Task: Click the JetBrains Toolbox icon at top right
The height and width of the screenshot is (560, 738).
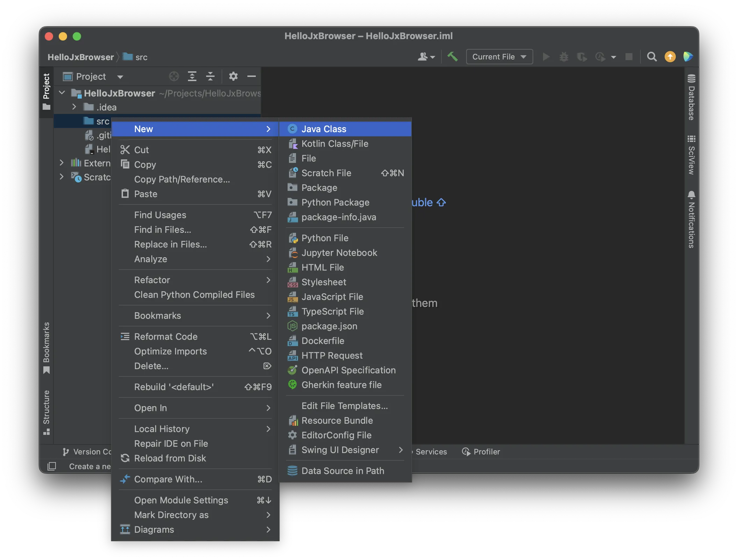Action: click(x=688, y=57)
